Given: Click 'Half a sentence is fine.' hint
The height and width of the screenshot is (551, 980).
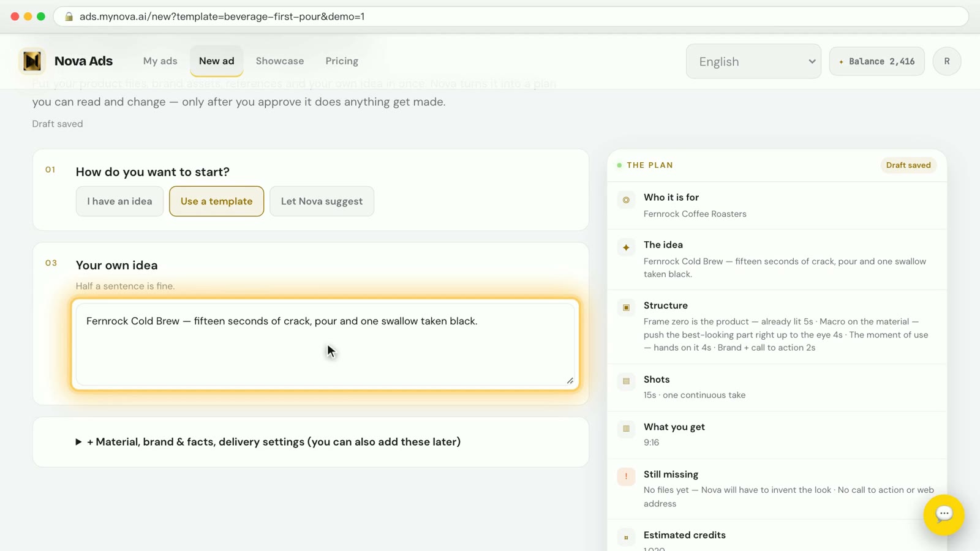Looking at the screenshot, I should 125,286.
